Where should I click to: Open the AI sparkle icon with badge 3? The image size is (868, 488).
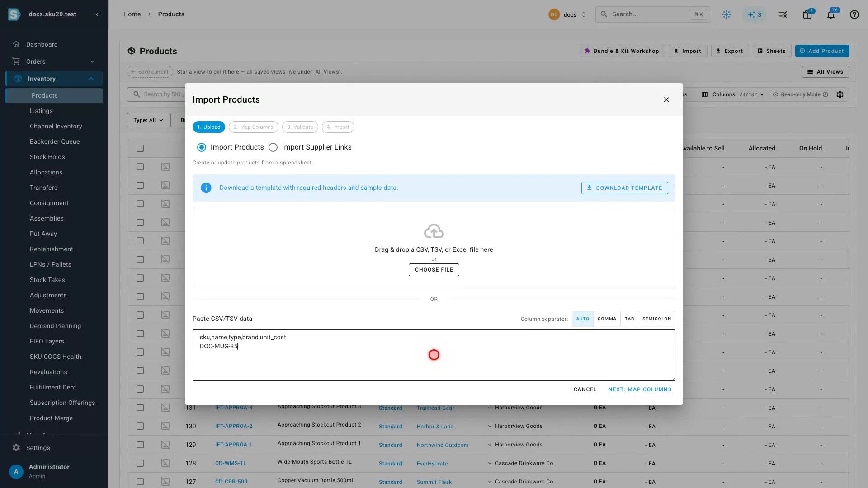click(755, 14)
